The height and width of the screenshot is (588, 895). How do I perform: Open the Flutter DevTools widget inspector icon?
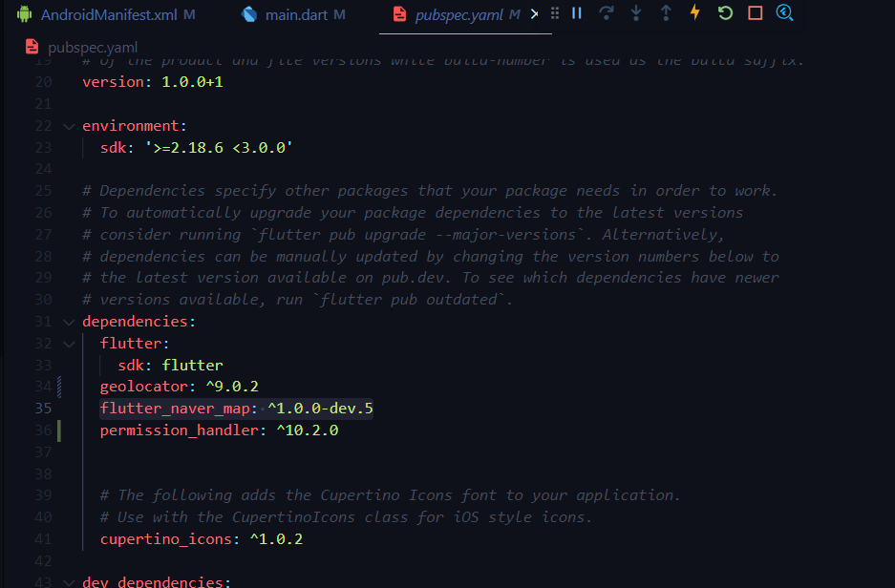point(785,13)
